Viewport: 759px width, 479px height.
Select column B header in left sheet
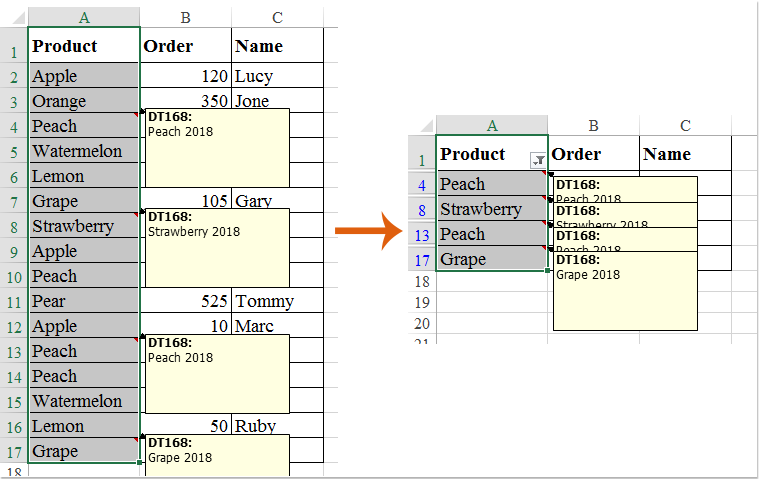[186, 17]
